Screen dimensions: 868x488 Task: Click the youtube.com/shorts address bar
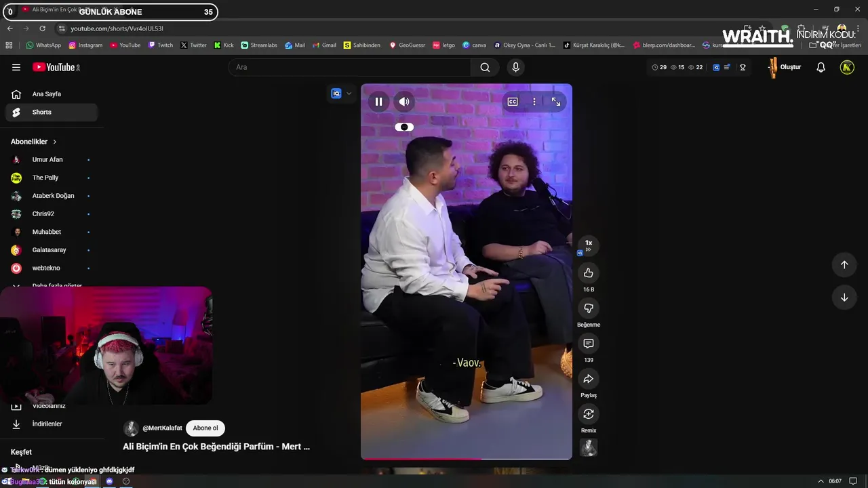coord(117,28)
